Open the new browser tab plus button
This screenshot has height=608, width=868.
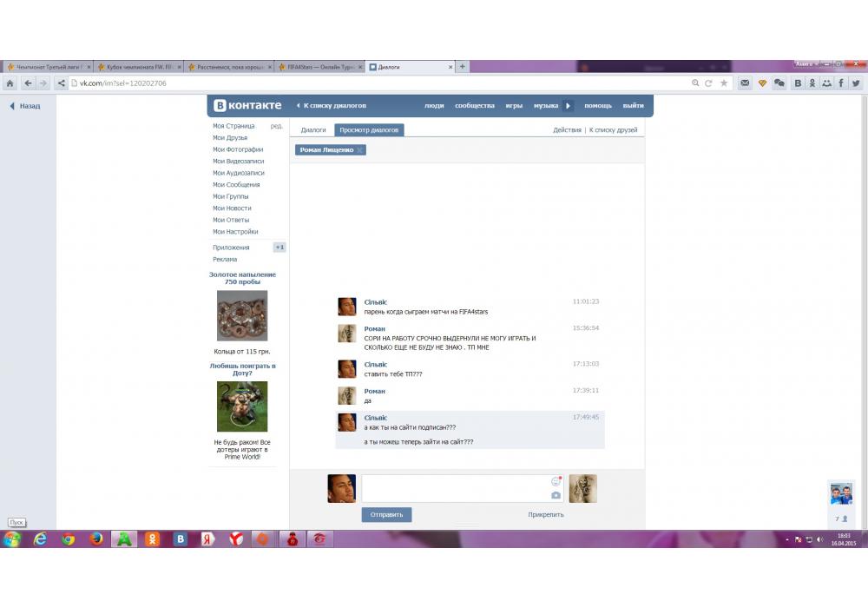pyautogui.click(x=463, y=67)
